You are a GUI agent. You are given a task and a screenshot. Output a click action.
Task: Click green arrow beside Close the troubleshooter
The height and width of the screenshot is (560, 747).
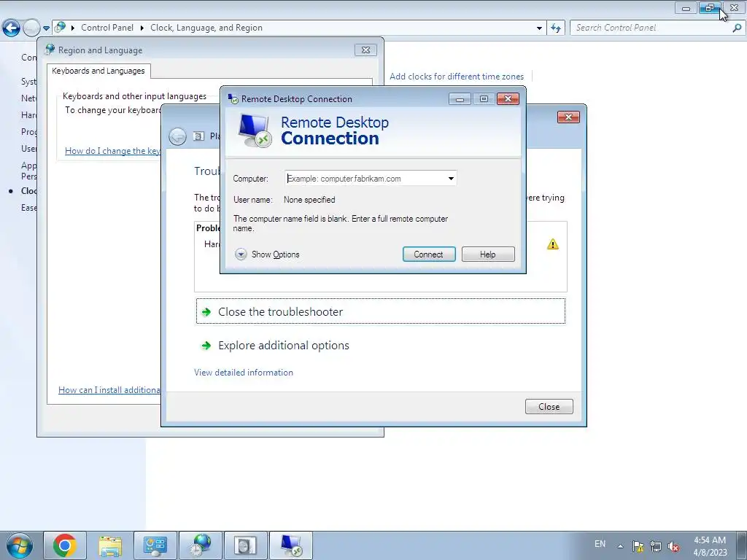206,312
